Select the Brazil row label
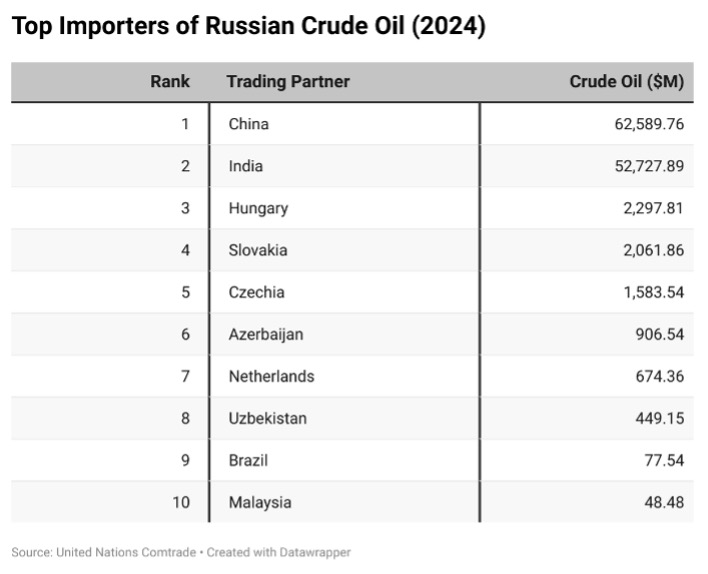 click(x=248, y=461)
